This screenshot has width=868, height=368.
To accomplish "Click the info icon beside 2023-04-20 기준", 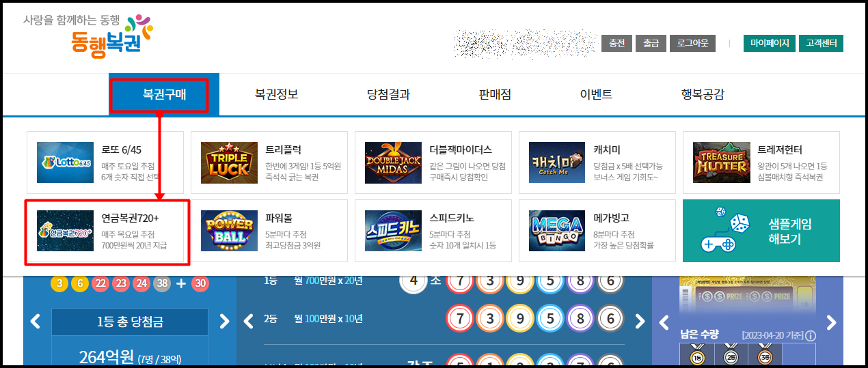I will (x=811, y=336).
